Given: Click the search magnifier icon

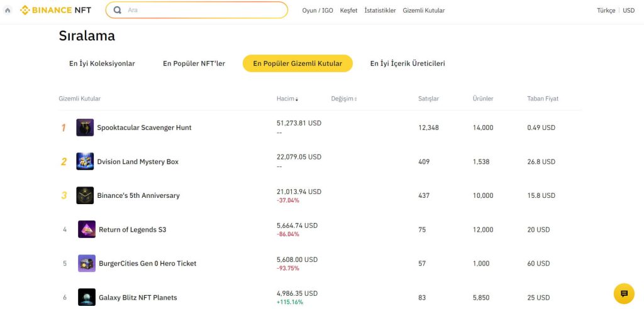Looking at the screenshot, I should click(x=118, y=10).
